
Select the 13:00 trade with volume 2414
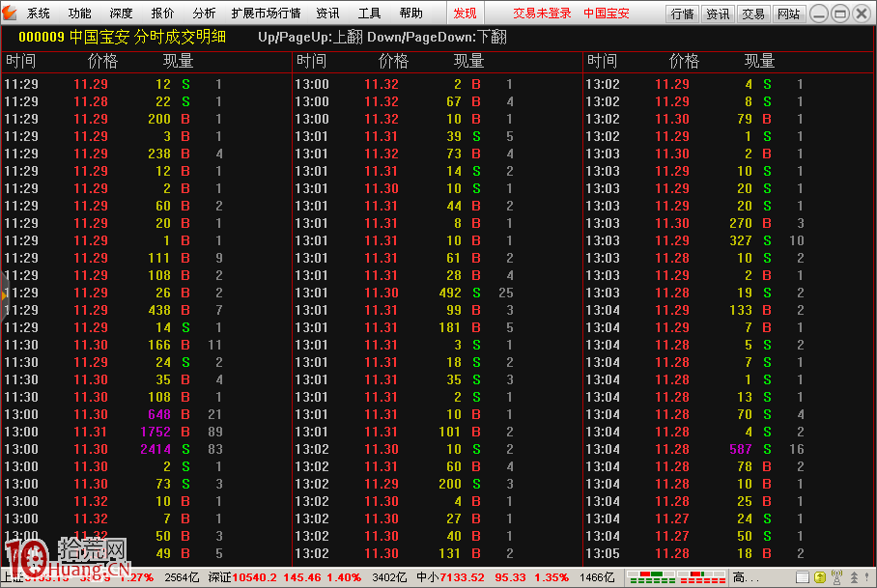tap(147, 449)
